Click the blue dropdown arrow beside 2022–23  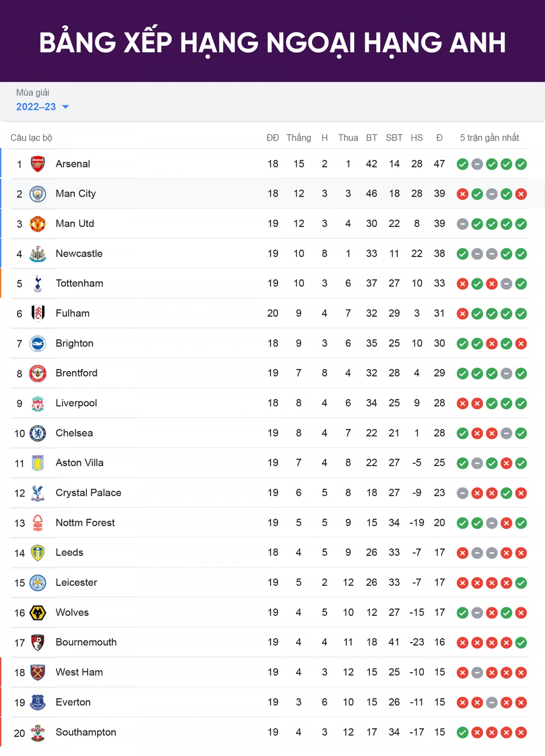click(x=65, y=107)
